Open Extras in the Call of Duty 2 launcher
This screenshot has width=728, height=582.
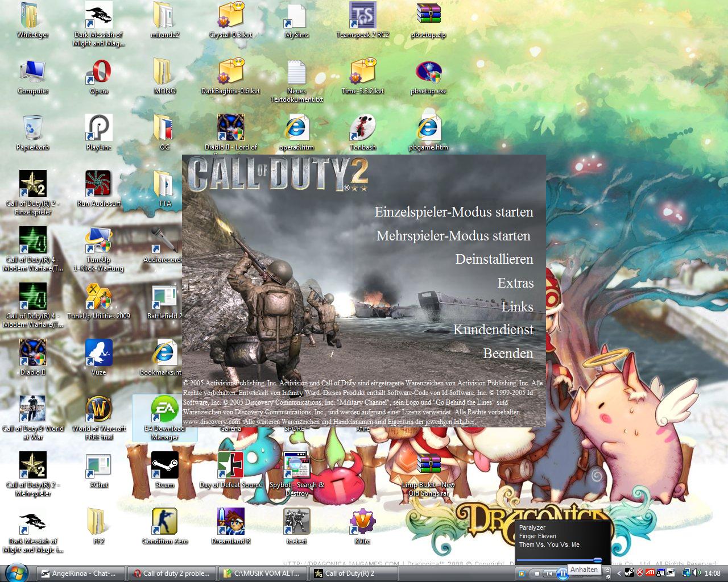coord(515,283)
